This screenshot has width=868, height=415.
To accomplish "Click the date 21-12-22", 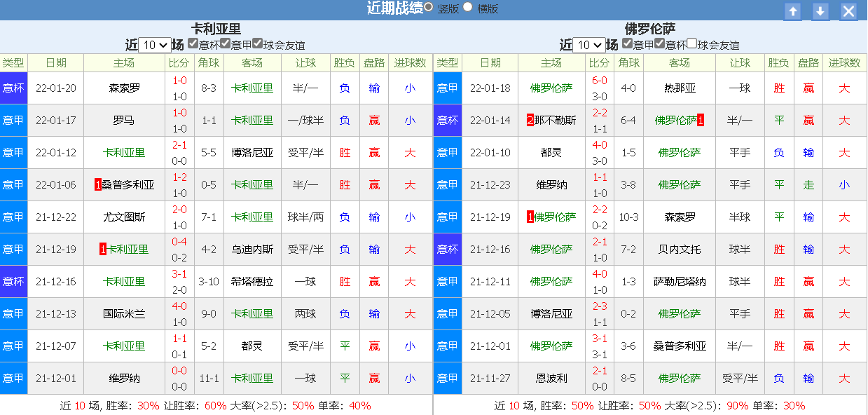I will coord(56,217).
